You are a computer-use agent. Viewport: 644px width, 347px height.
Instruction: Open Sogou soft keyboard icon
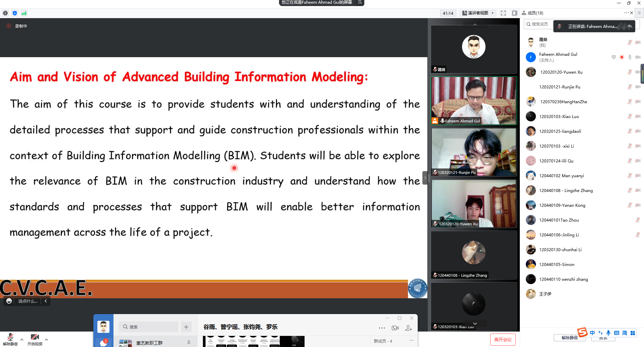616,333
